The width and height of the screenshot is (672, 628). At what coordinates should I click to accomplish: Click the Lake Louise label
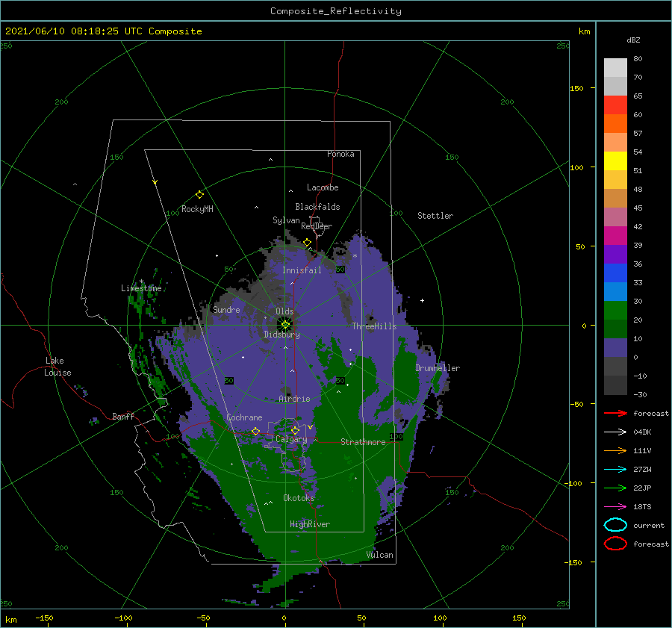coord(57,367)
